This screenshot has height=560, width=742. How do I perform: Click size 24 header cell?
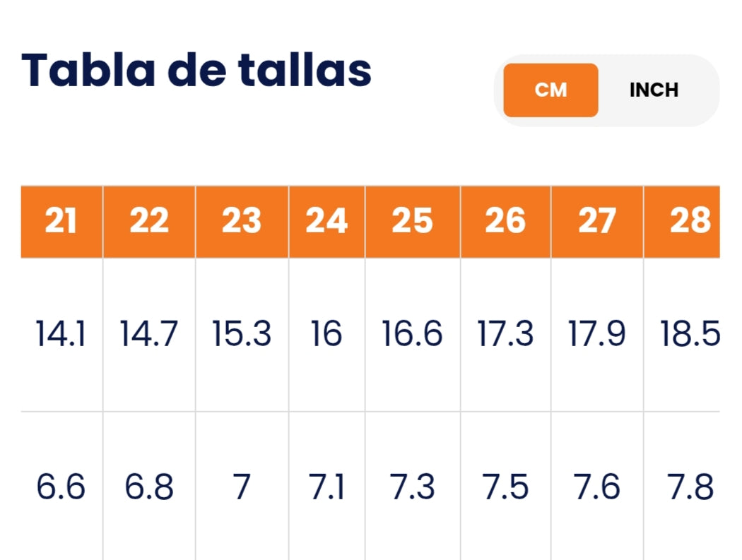pyautogui.click(x=326, y=222)
